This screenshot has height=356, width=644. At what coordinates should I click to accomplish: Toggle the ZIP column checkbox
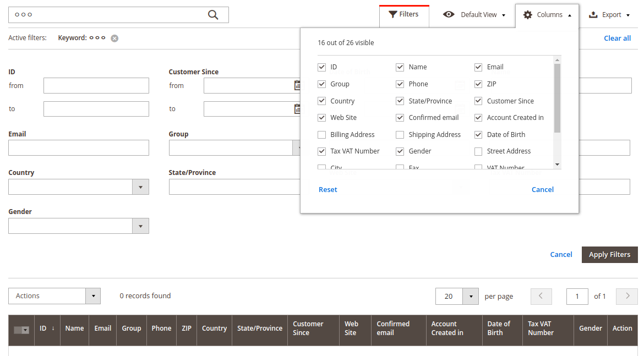coord(478,84)
